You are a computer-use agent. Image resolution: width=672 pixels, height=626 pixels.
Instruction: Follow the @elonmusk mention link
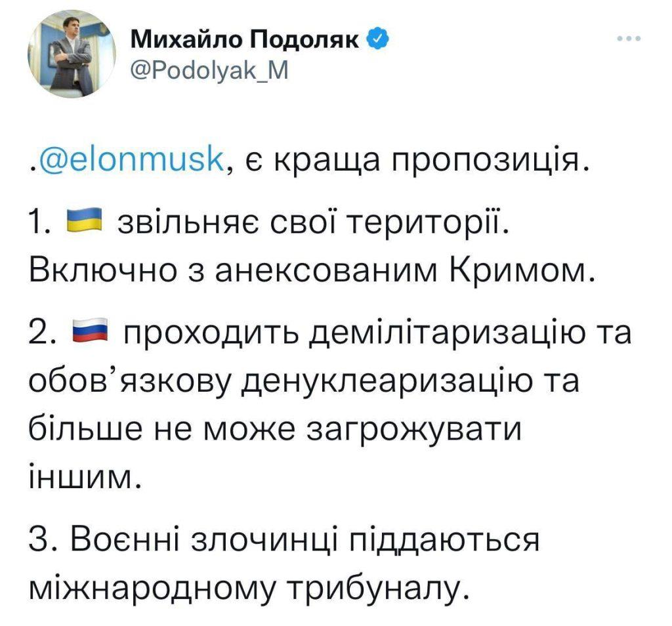[131, 161]
